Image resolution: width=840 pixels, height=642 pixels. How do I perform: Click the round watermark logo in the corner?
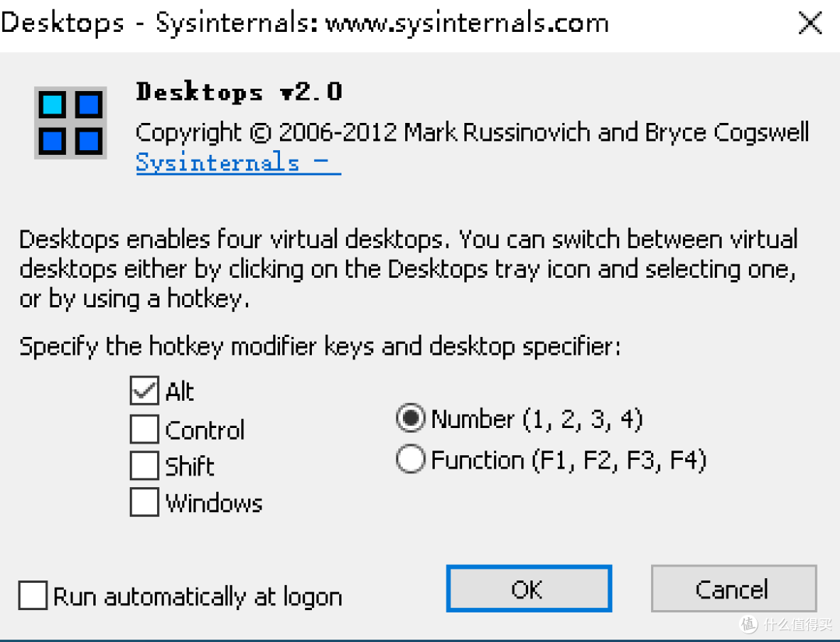[x=748, y=624]
